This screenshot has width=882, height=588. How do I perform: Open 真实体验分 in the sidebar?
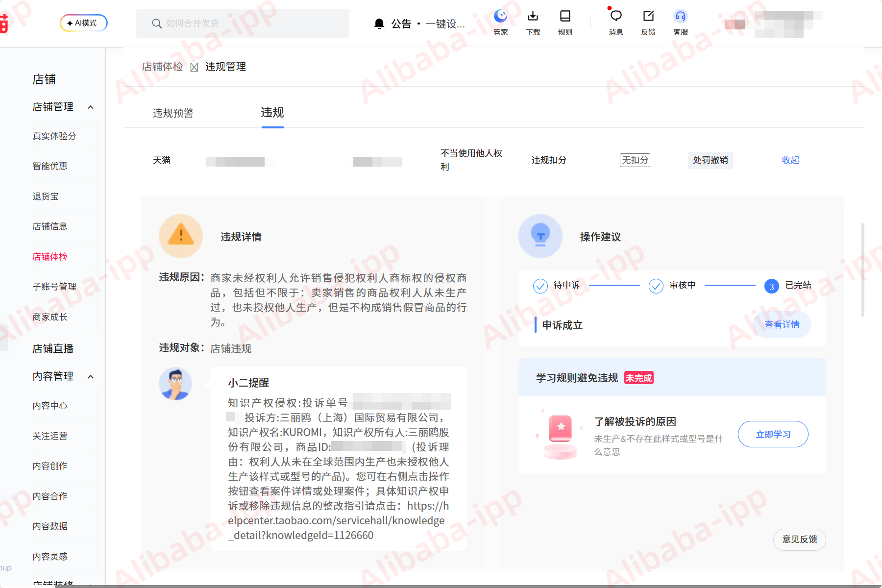point(54,136)
